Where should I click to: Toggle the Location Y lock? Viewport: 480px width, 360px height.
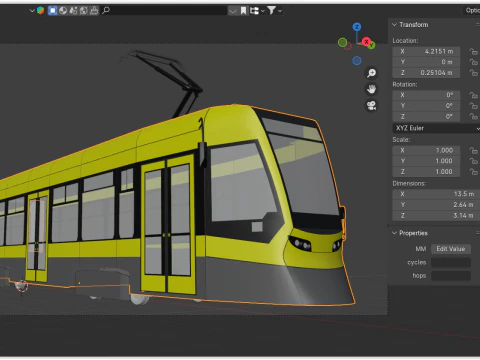pyautogui.click(x=474, y=62)
